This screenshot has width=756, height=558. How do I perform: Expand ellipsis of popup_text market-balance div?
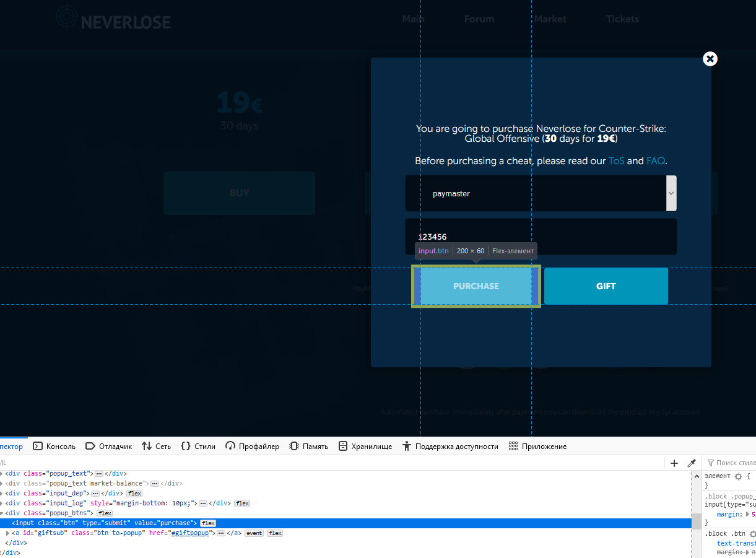coord(155,484)
